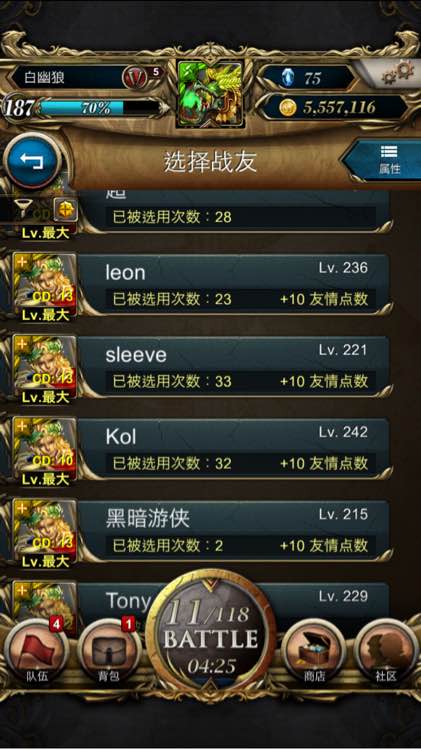Select ally leon Lv. 236
This screenshot has width=421, height=750.
233,285
